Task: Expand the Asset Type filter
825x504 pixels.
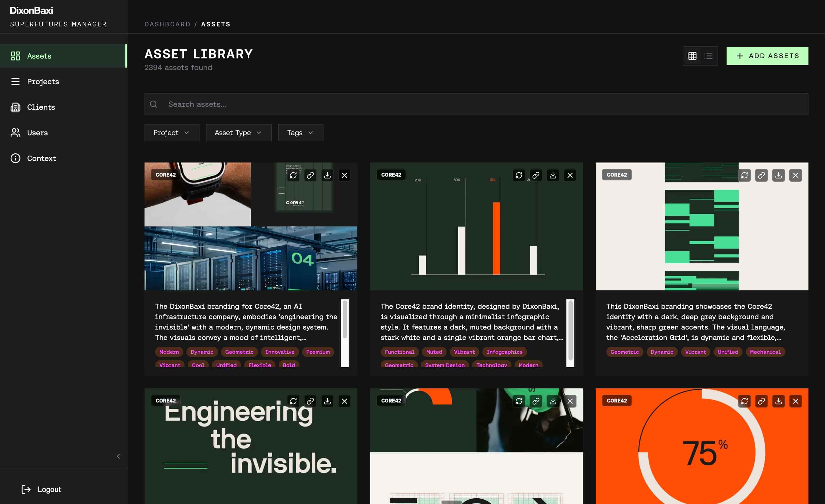Action: (238, 133)
